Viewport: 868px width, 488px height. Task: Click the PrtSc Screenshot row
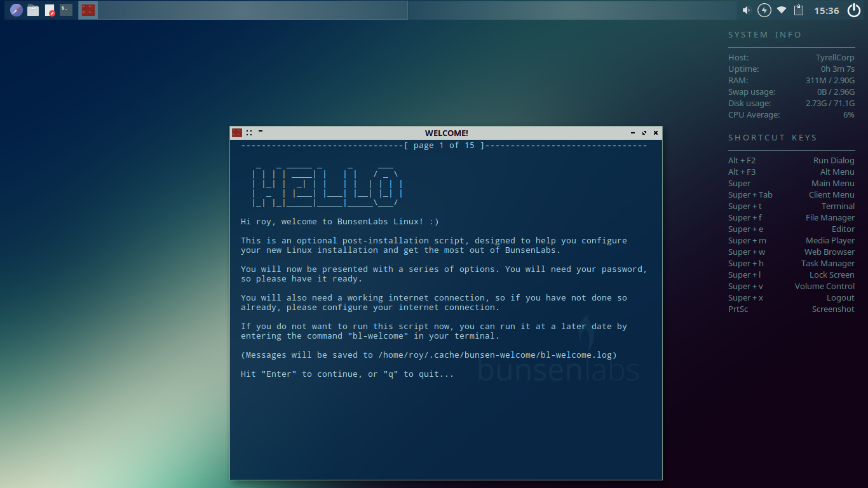point(791,309)
